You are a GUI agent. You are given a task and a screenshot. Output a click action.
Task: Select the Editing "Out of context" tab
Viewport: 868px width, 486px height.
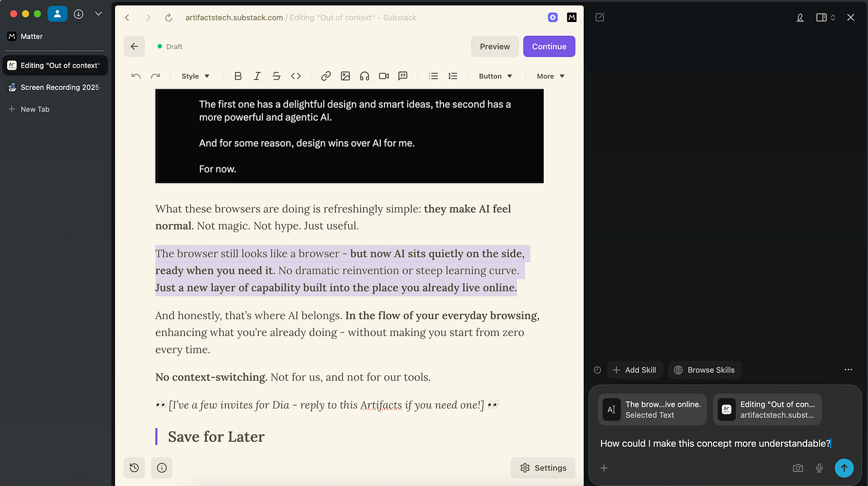point(55,66)
